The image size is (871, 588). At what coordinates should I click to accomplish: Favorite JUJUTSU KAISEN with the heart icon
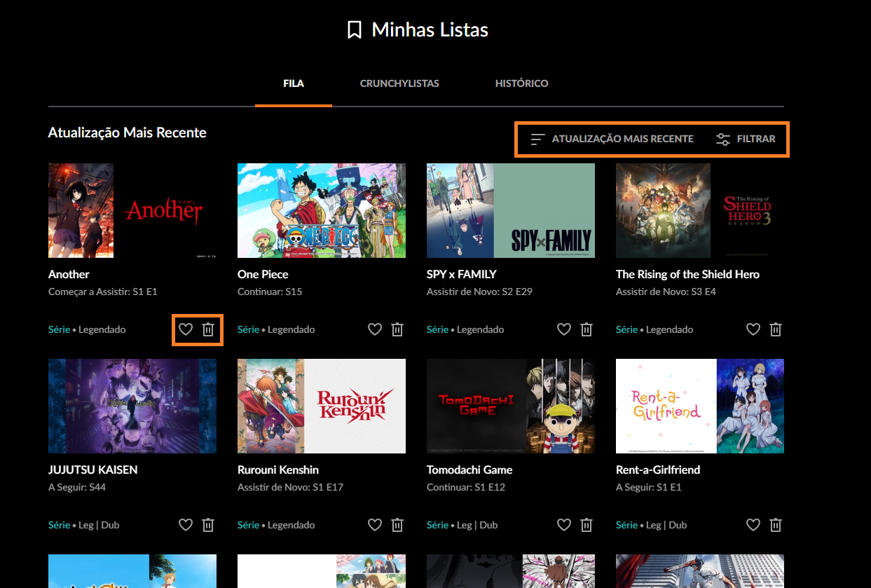[x=186, y=525]
